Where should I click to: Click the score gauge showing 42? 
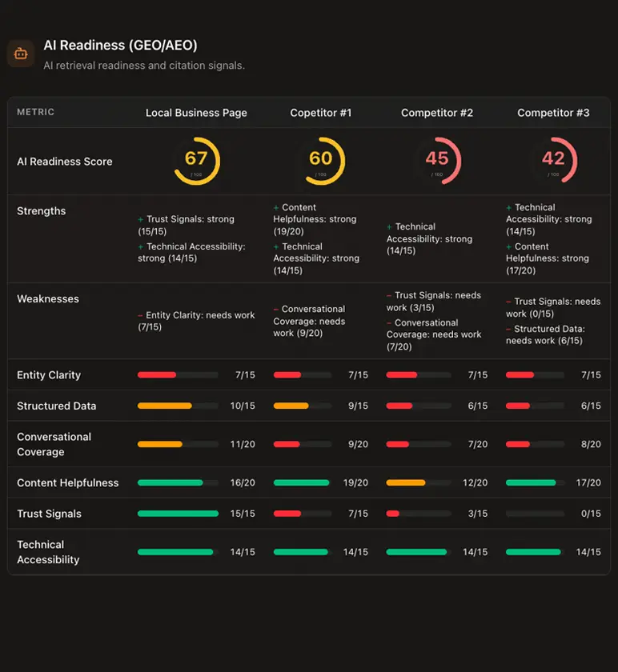click(553, 161)
